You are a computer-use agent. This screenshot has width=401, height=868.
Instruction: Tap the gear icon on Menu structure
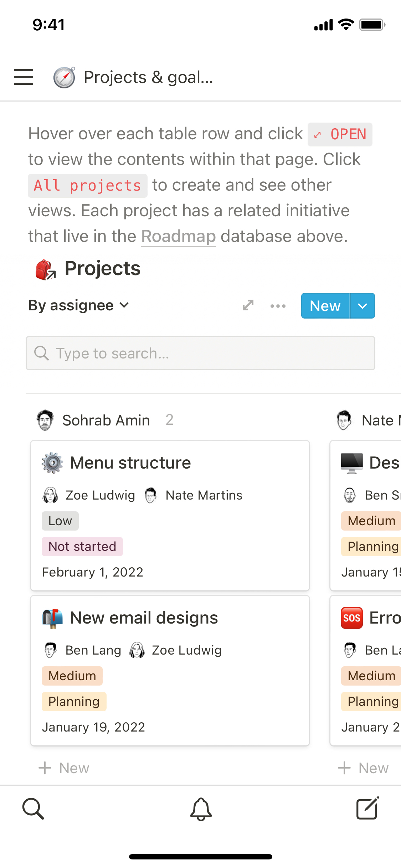pos(52,463)
